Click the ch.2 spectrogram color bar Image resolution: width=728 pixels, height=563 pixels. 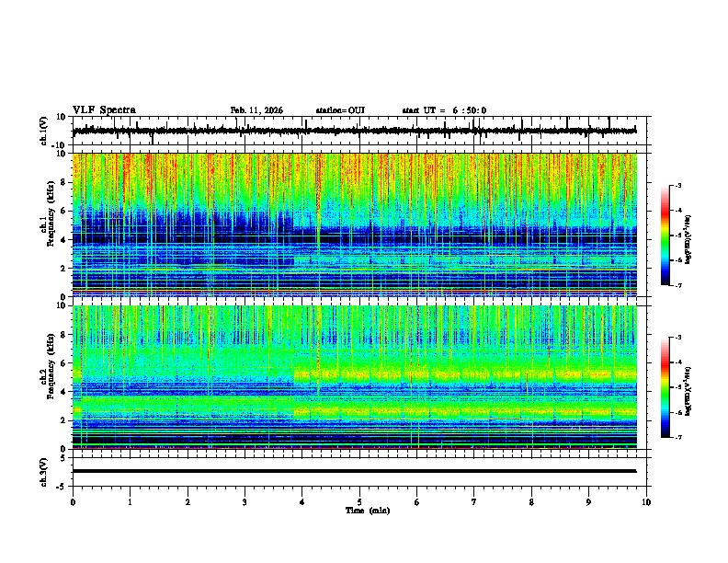665,387
